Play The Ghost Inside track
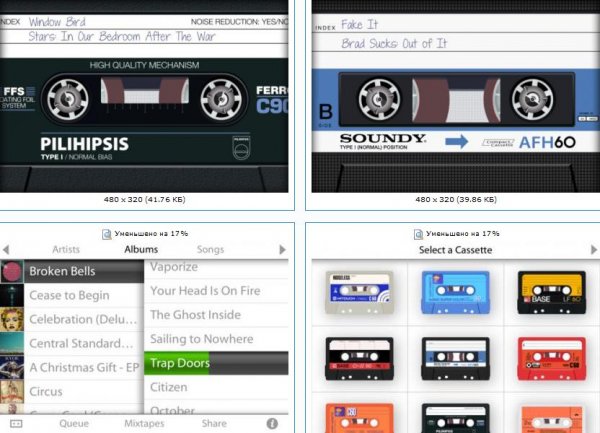600x433 pixels. [x=216, y=315]
